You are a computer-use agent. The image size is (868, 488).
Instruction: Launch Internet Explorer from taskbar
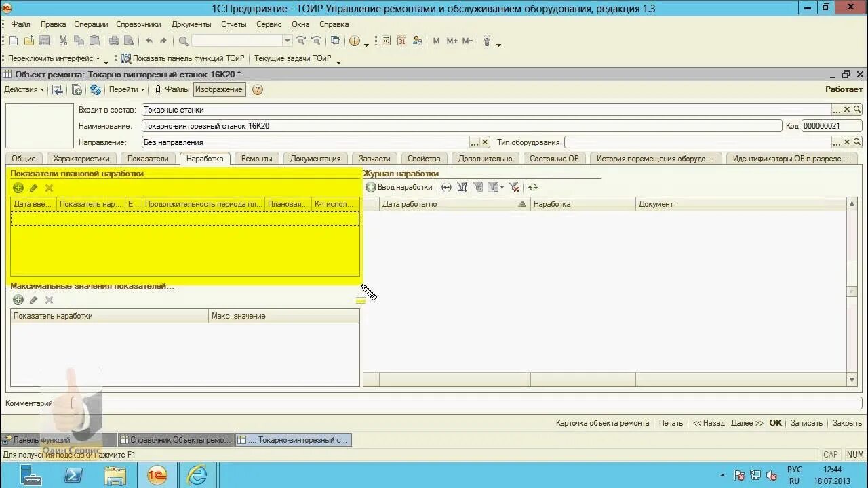197,475
